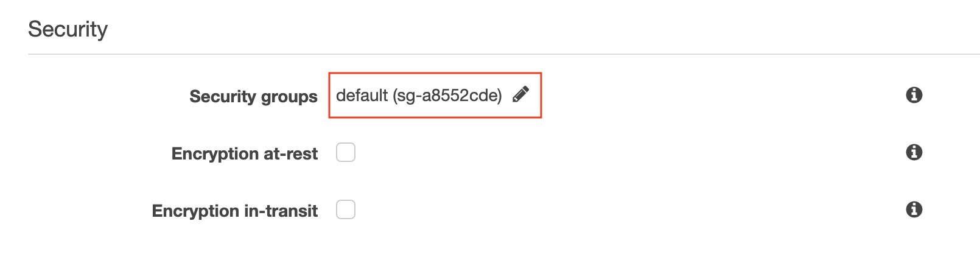Click the divider line under Security heading
The height and width of the screenshot is (263, 980).
[487, 54]
